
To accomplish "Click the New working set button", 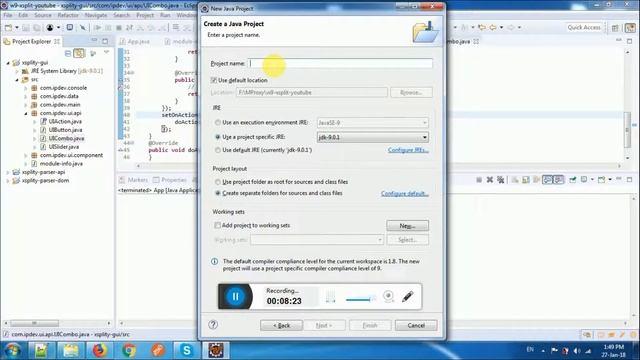I will [x=407, y=226].
